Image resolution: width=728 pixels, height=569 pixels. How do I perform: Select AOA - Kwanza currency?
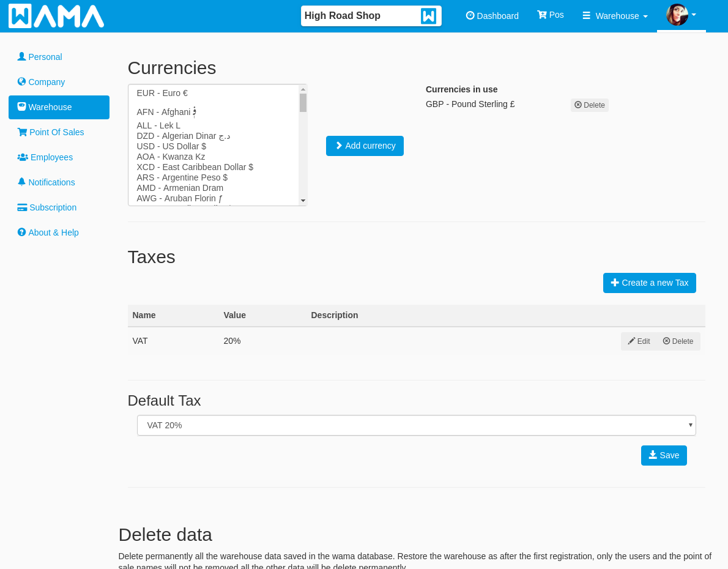(x=214, y=157)
